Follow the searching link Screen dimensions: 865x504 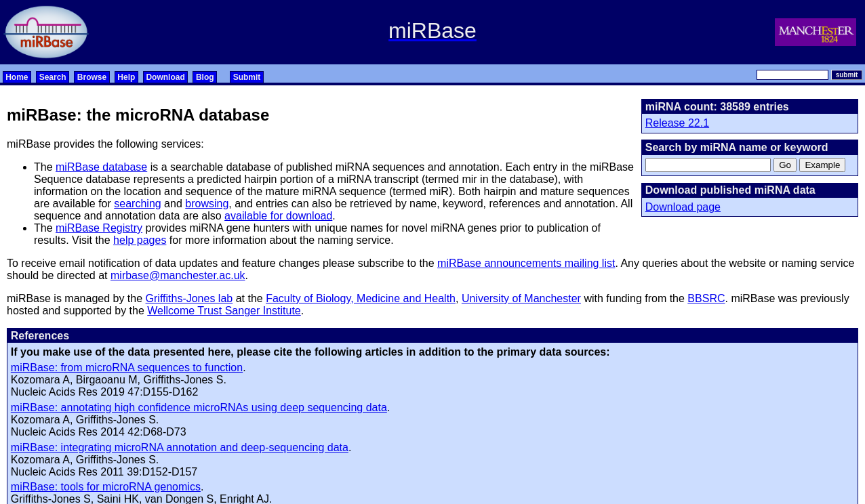pos(138,204)
